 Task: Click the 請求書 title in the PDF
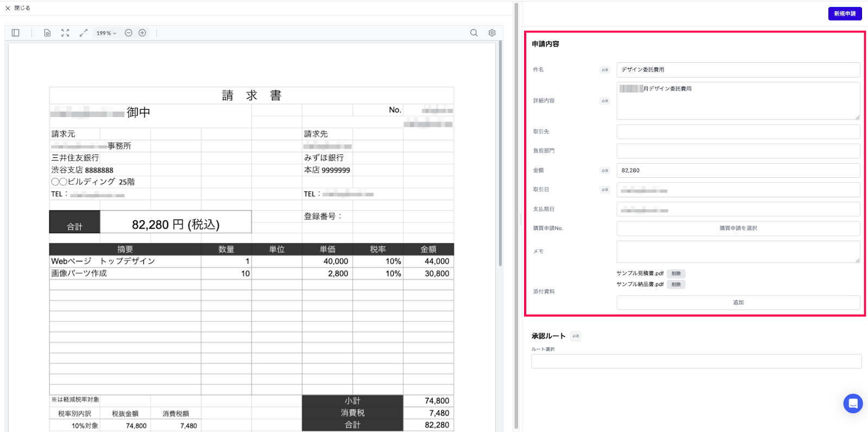pos(252,95)
